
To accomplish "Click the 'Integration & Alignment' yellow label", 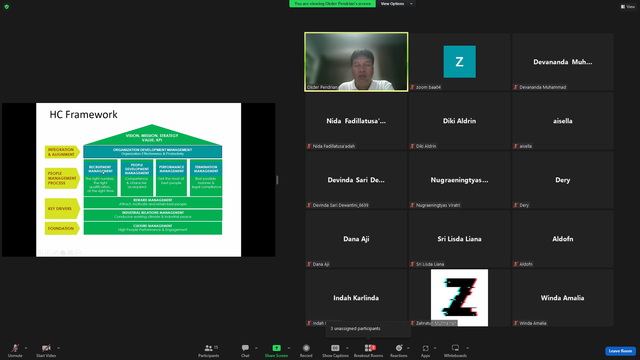I will point(62,152).
